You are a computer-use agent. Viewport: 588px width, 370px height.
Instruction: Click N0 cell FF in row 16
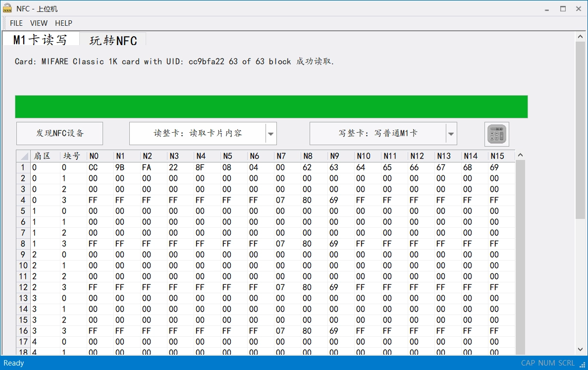coord(100,331)
